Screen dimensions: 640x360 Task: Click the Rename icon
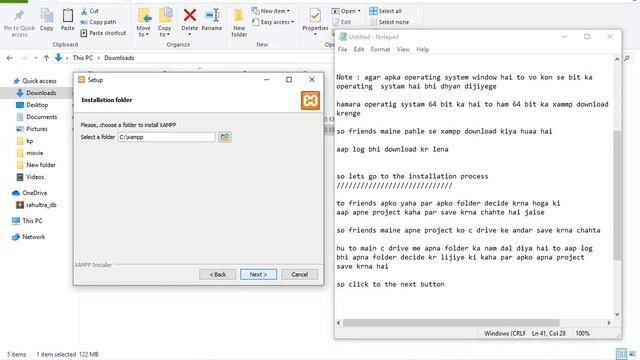[x=212, y=16]
